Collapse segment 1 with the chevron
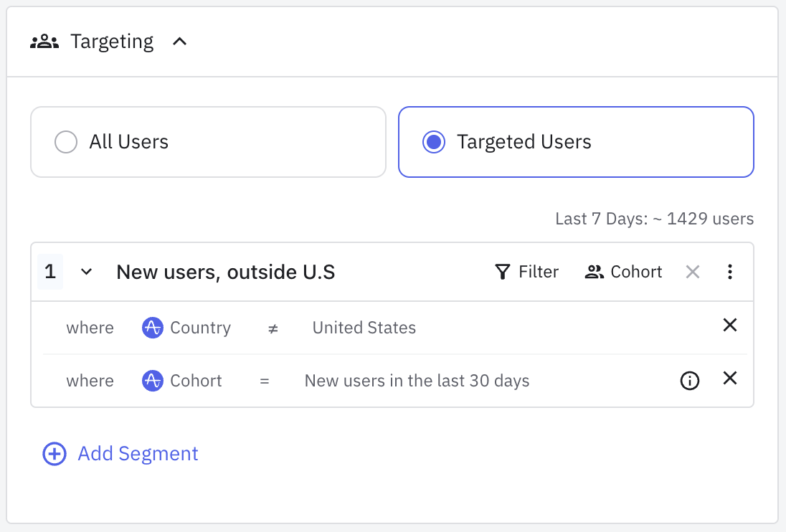The width and height of the screenshot is (786, 532). click(x=87, y=272)
